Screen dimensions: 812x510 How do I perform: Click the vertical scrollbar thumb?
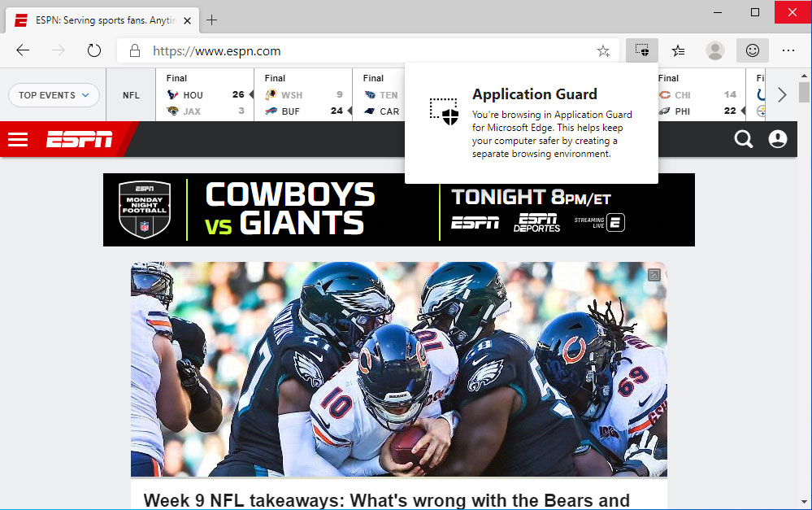click(x=804, y=93)
